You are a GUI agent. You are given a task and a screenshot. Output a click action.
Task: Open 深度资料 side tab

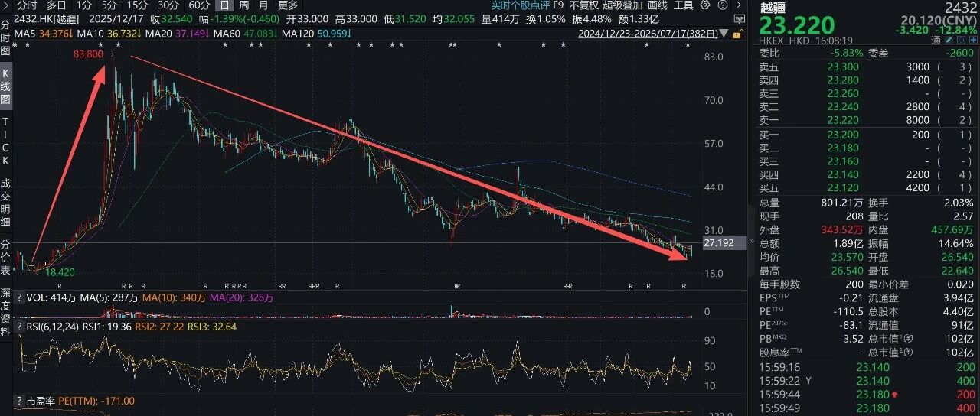(5, 313)
